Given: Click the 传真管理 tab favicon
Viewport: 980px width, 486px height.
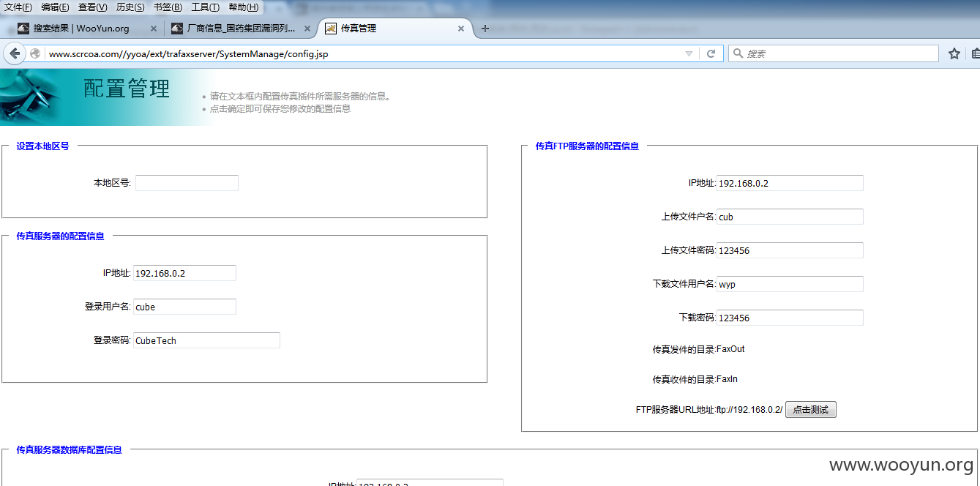Looking at the screenshot, I should [330, 29].
